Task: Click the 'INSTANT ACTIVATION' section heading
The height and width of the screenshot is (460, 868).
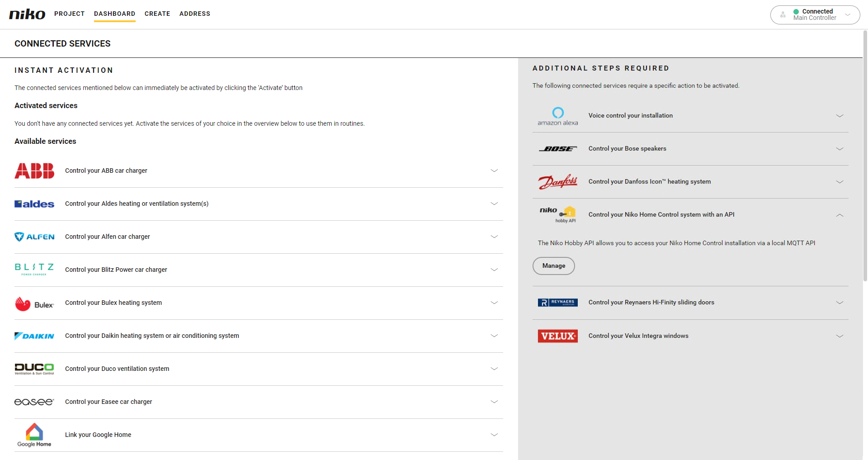Action: pyautogui.click(x=64, y=71)
